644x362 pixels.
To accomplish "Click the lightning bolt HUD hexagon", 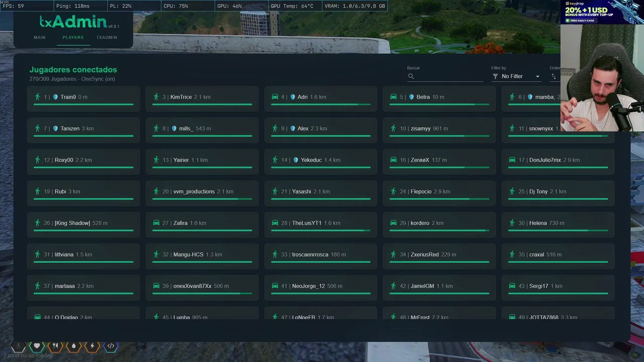I will 93,346.
